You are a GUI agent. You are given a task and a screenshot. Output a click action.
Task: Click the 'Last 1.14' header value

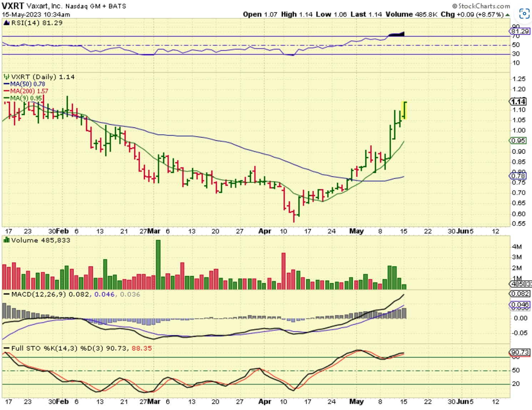[366, 14]
